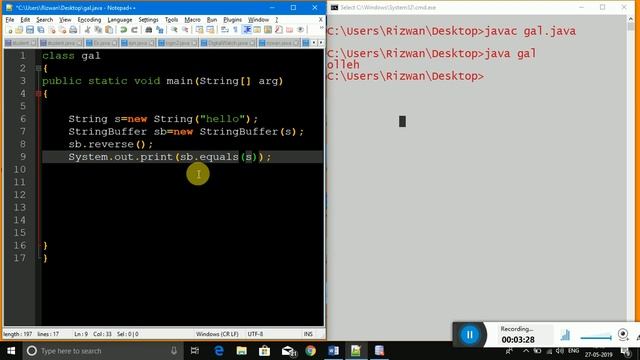Open Find with the binoculars icon

(x=149, y=30)
